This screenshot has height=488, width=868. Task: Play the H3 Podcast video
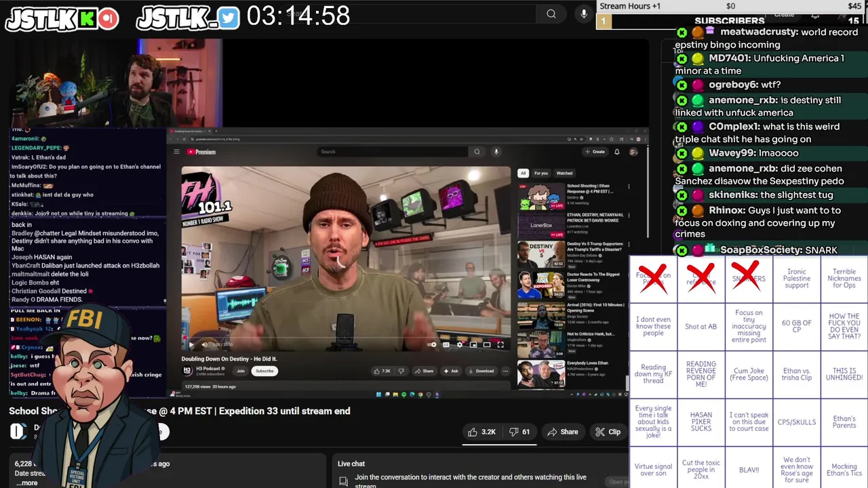(191, 344)
